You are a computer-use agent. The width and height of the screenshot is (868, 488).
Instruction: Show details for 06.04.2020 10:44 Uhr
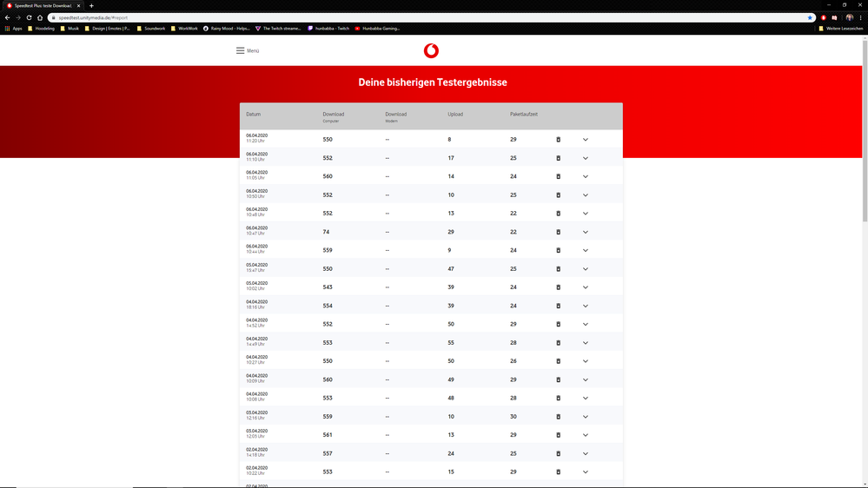click(x=585, y=250)
